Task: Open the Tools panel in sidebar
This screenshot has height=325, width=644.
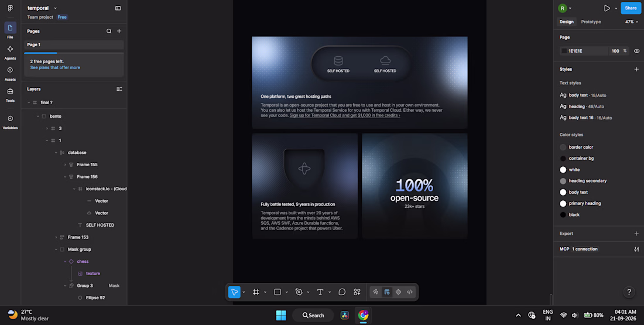Action: click(11, 94)
